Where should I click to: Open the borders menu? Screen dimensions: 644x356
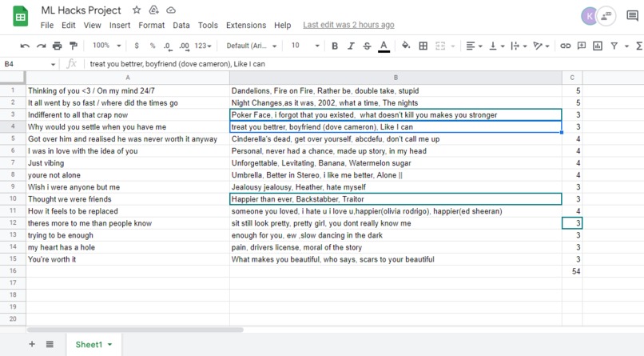tap(423, 46)
